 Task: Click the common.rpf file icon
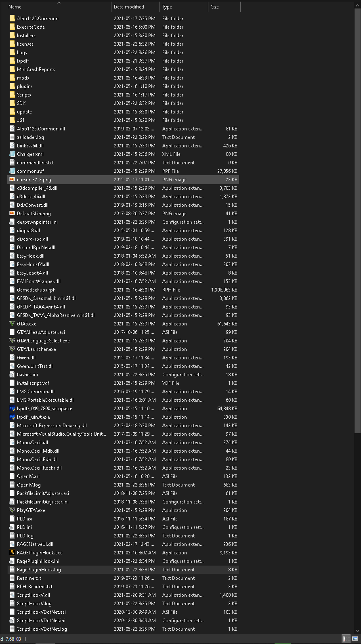12,171
